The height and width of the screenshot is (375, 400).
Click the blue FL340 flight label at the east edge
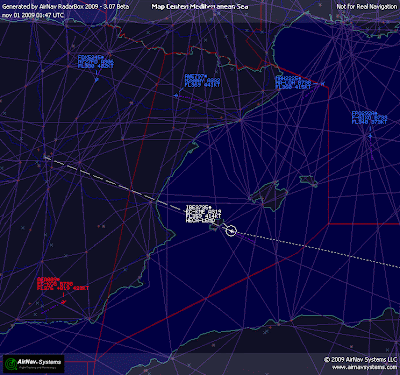click(x=369, y=118)
